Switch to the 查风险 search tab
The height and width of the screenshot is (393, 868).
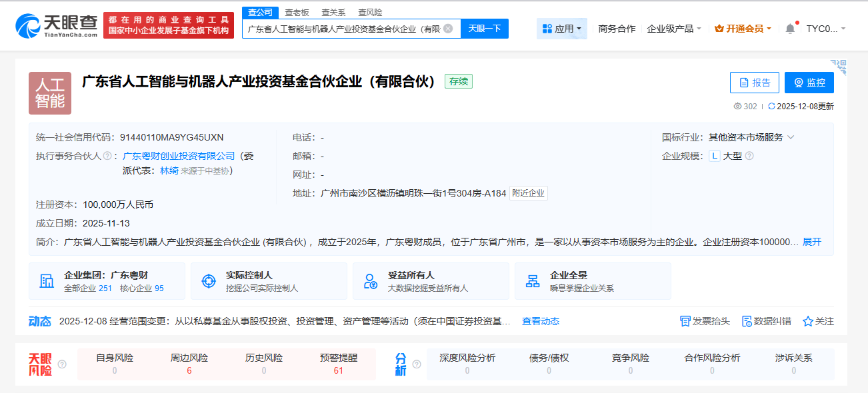pos(370,12)
